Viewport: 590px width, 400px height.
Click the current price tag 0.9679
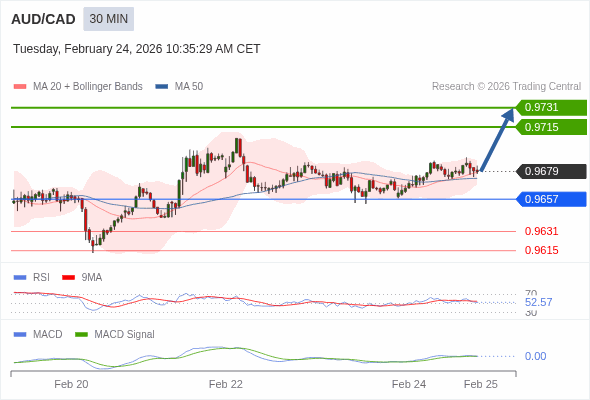coord(551,171)
